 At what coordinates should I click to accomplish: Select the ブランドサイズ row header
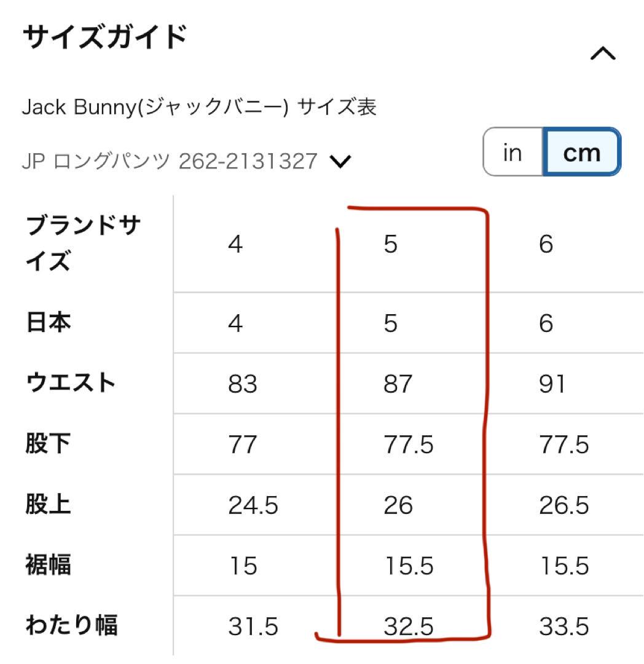83,243
